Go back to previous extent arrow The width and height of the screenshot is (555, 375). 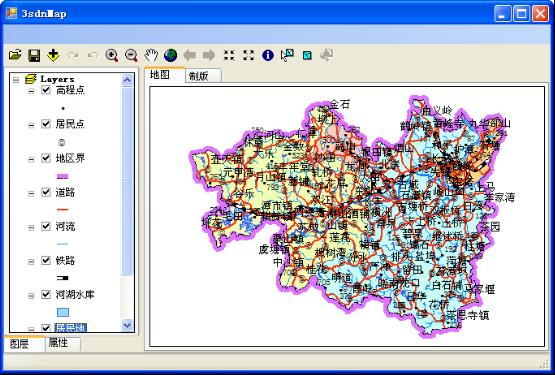click(190, 55)
